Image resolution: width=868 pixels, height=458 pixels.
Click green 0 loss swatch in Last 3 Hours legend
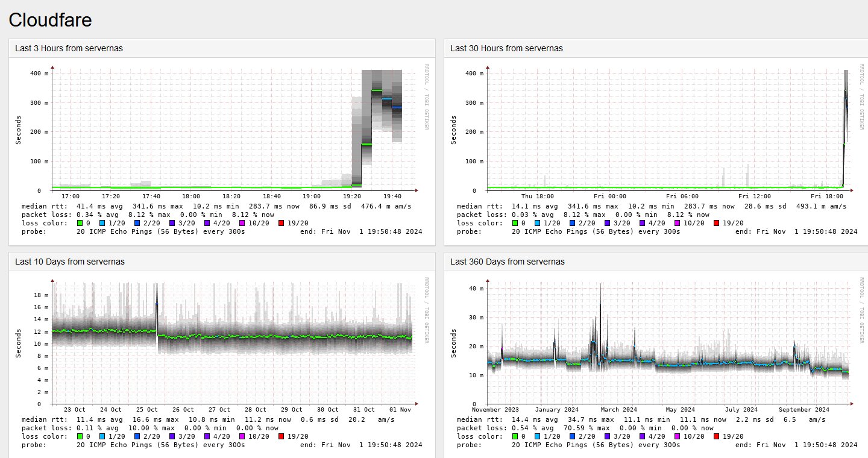tap(79, 223)
